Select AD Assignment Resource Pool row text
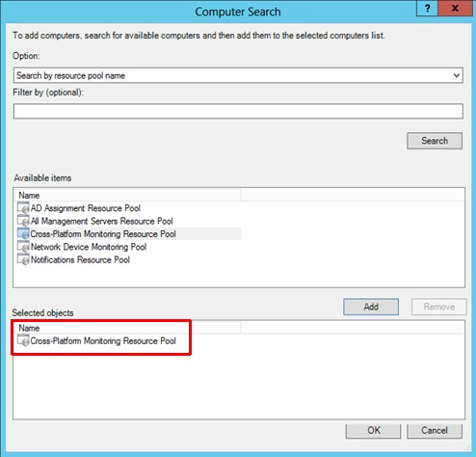 pyautogui.click(x=86, y=208)
